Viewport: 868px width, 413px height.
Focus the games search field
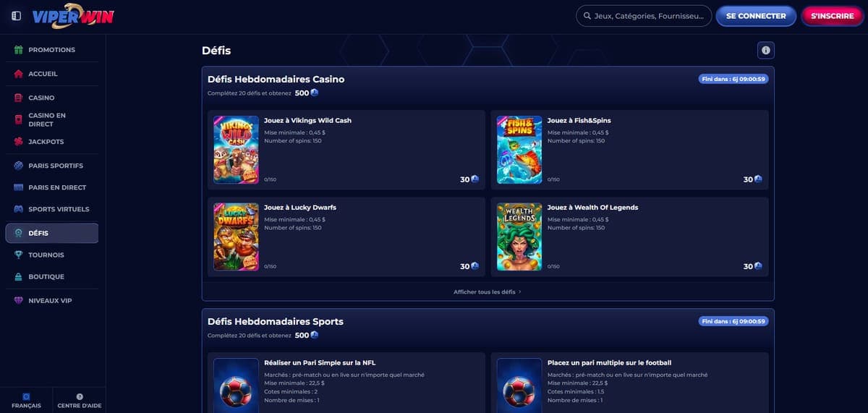644,16
